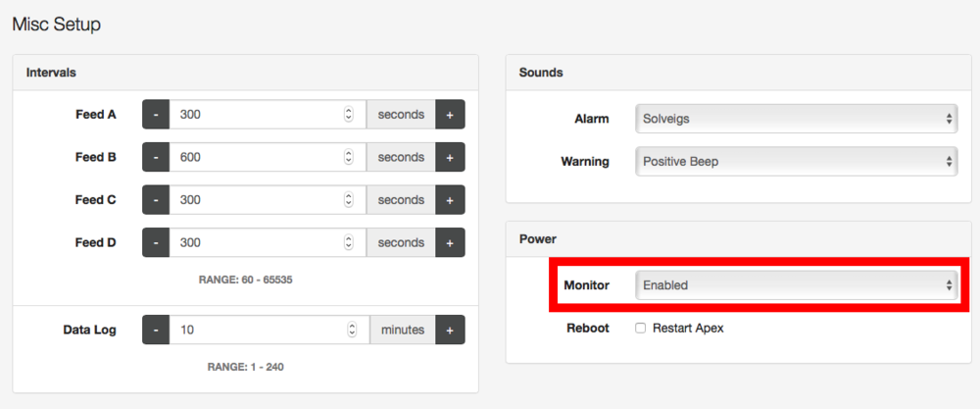This screenshot has width=980, height=409.
Task: Open the Warning sound dropdown
Action: (x=796, y=162)
